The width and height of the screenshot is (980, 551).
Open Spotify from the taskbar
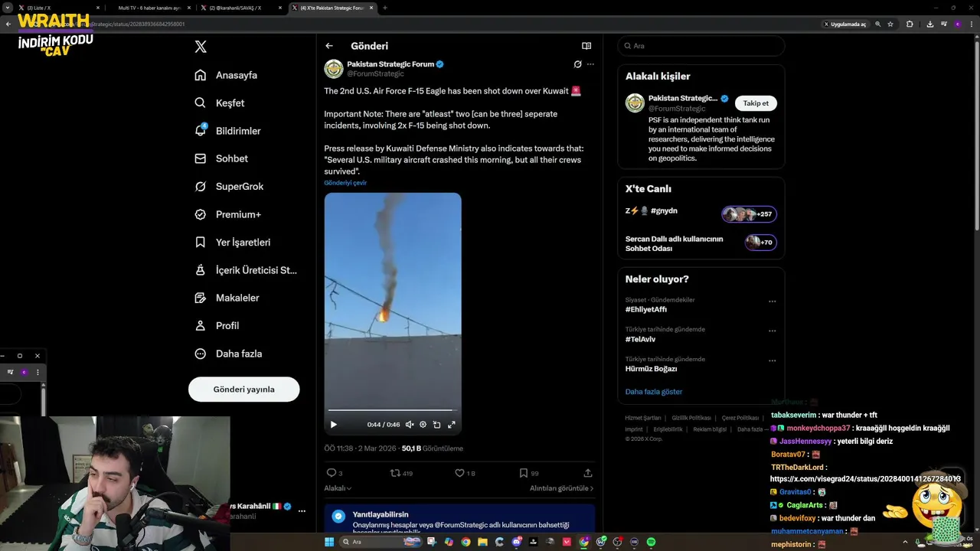pyautogui.click(x=652, y=542)
